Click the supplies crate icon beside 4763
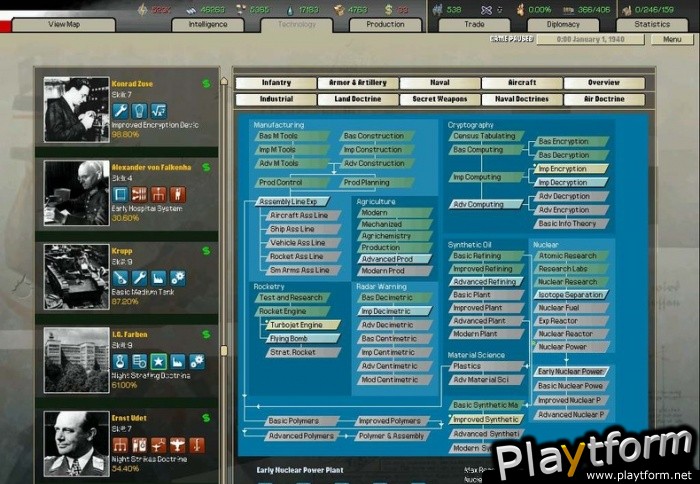The image size is (700, 484). click(x=340, y=9)
